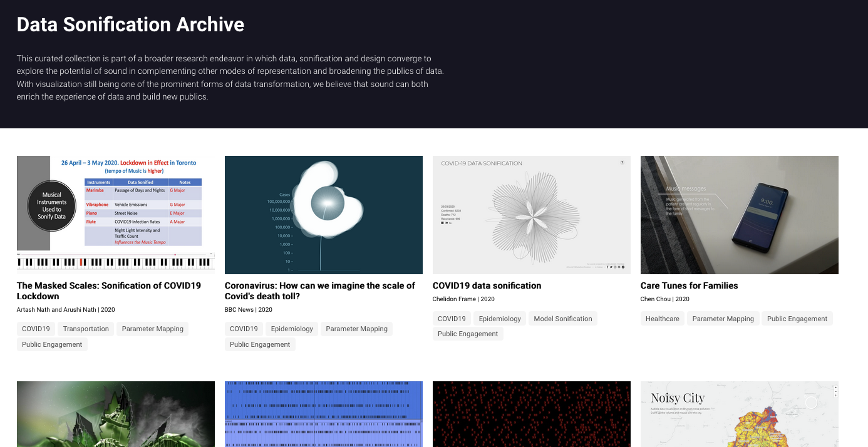
Task: Filter by the Transportation tag
Action: point(86,329)
